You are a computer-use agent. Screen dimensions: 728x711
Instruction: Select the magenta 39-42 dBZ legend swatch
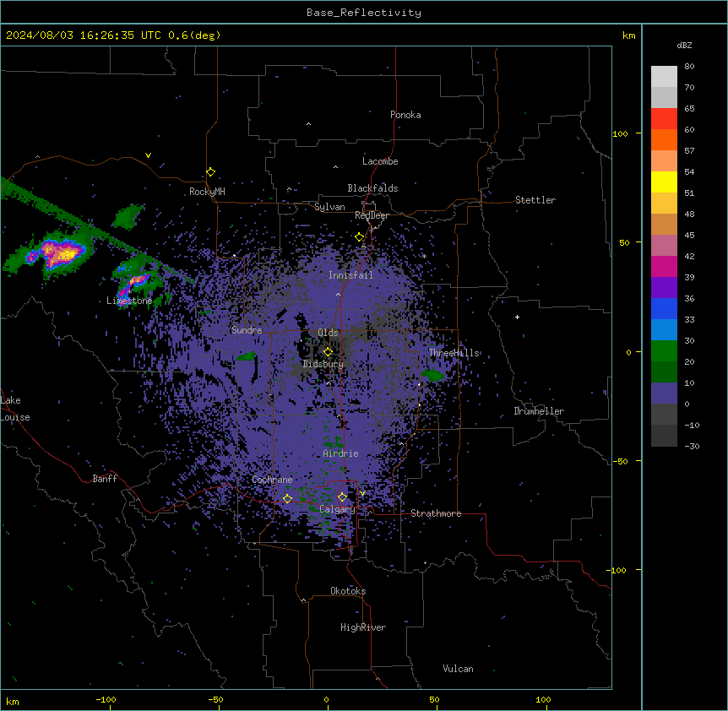[664, 266]
